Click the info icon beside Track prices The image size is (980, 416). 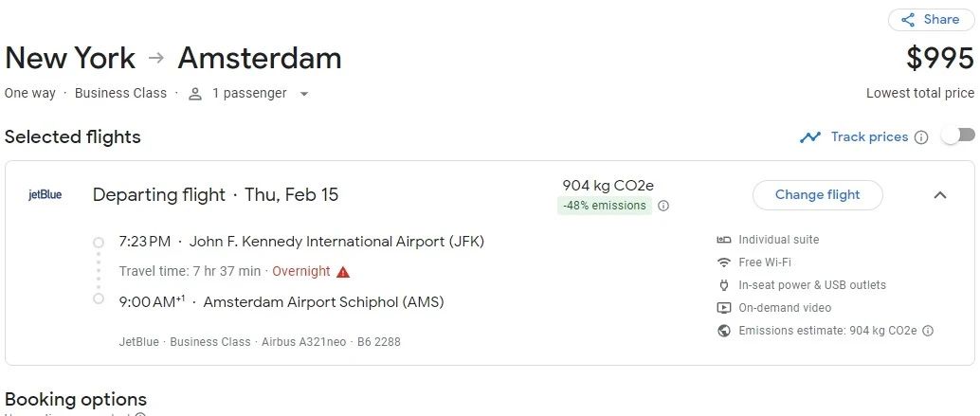click(921, 137)
